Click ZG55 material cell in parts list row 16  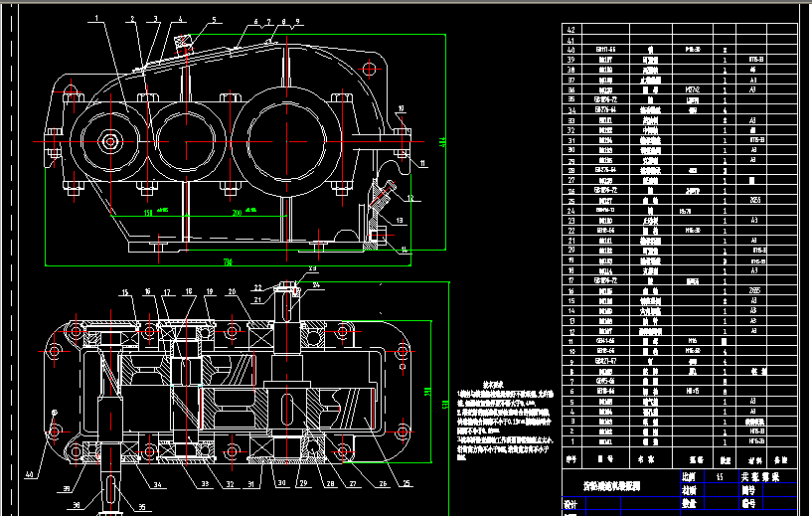click(x=755, y=290)
